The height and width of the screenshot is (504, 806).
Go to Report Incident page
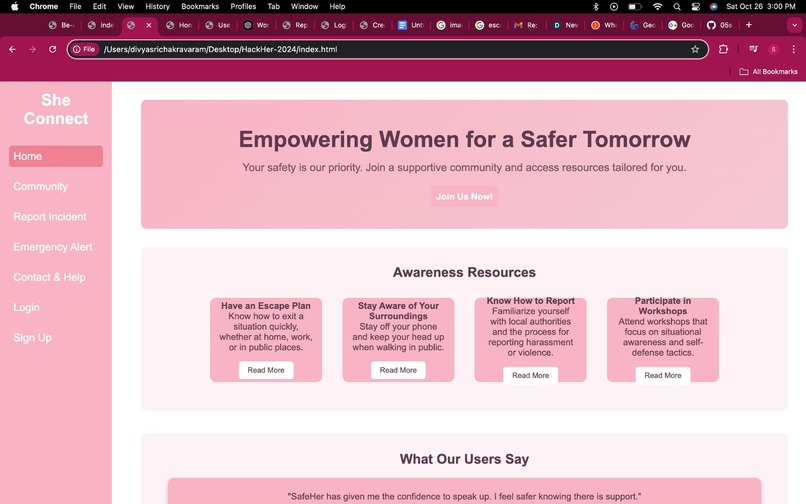pyautogui.click(x=50, y=217)
